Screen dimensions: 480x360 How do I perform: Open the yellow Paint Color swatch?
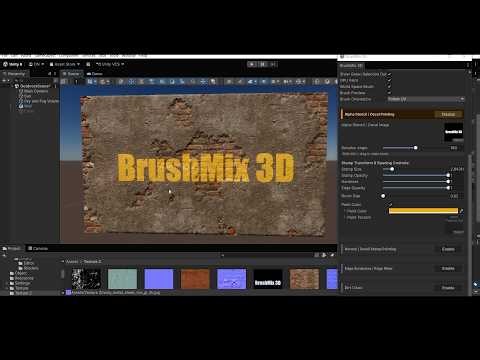coord(423,211)
